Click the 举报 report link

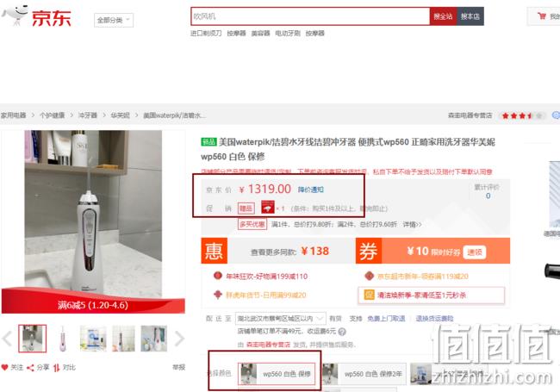pyautogui.click(x=178, y=367)
